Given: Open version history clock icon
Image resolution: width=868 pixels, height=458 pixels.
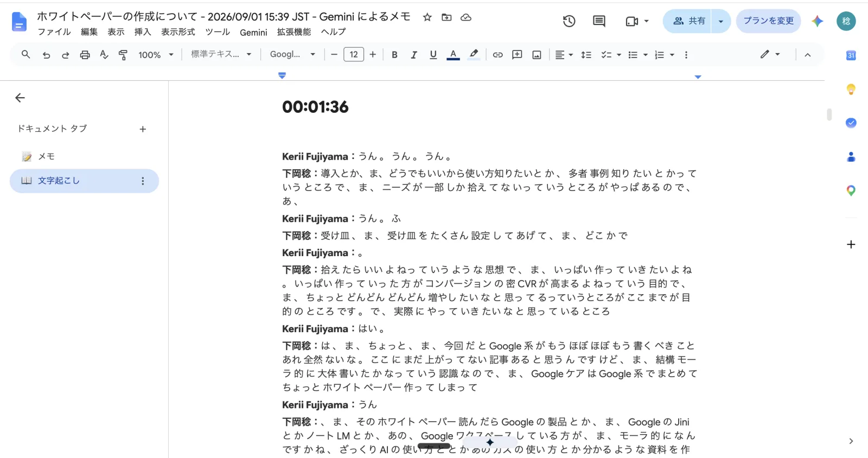Looking at the screenshot, I should 569,21.
